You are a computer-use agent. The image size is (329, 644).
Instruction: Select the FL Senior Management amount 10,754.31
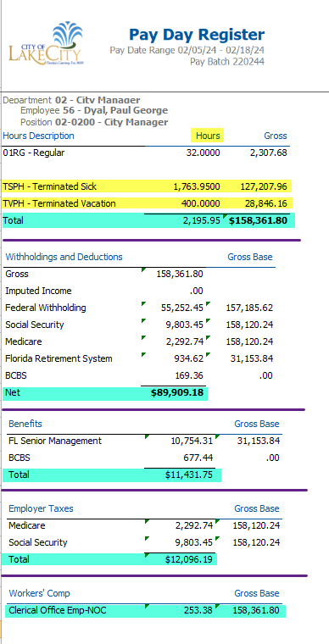pos(192,441)
